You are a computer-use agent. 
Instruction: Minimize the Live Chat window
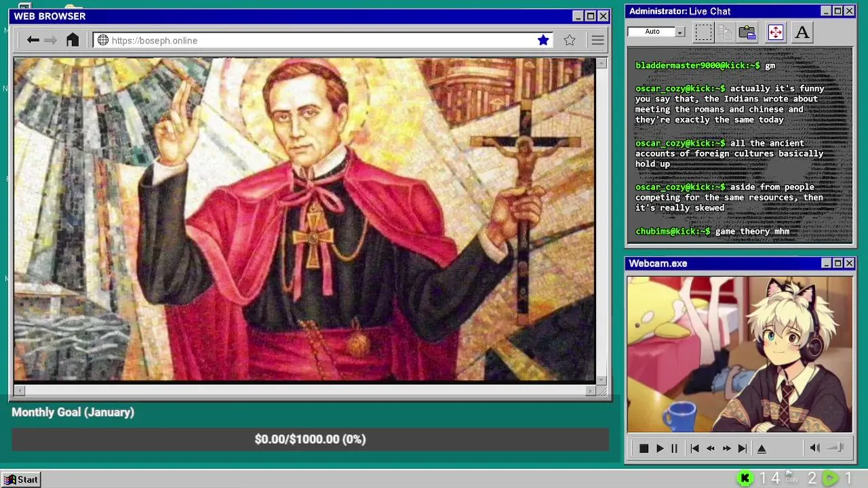point(825,11)
